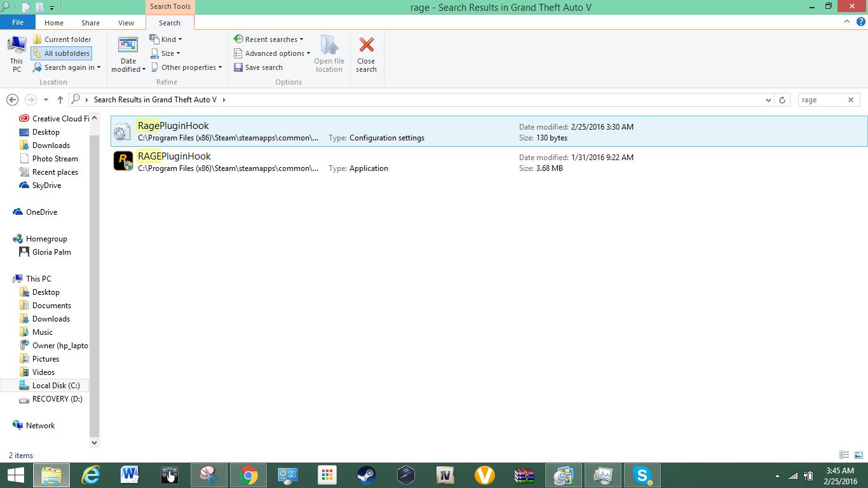Open the Pictures folder in navigation pane
Image resolution: width=868 pixels, height=488 pixels.
39,358
